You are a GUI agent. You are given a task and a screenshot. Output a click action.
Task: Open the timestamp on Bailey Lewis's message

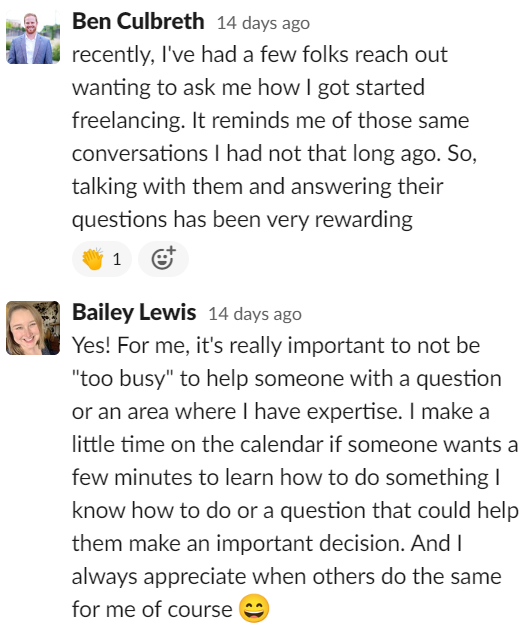point(255,314)
